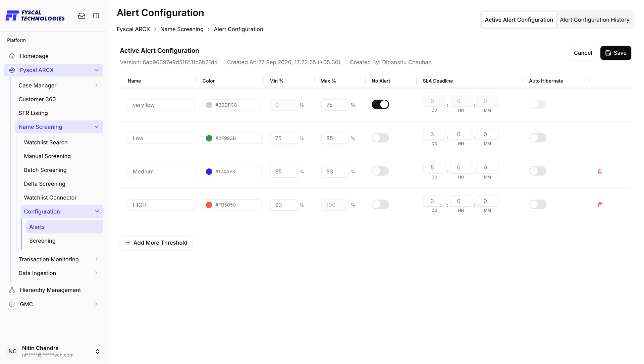
Task: Go to Batch Screening page
Action: tap(45, 170)
